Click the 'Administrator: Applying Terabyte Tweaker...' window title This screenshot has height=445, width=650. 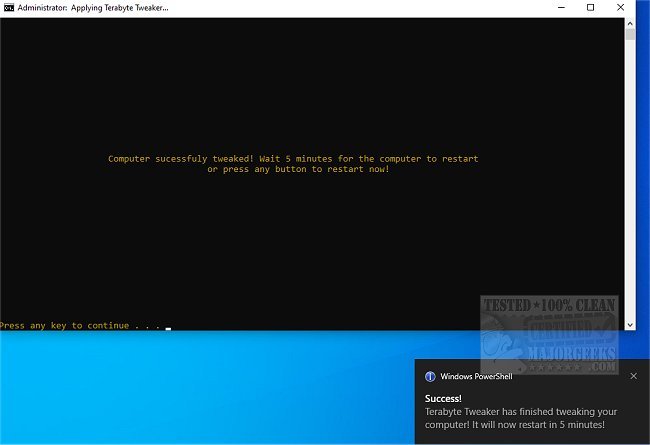point(93,7)
